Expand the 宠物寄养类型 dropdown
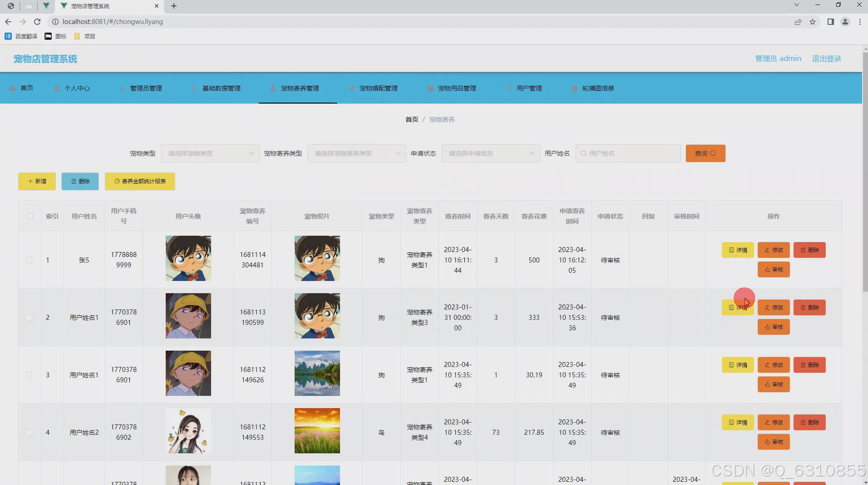 [x=357, y=153]
